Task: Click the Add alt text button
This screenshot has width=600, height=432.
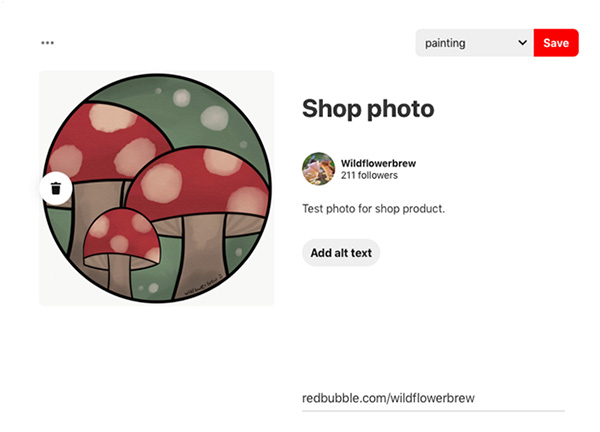Action: tap(341, 253)
